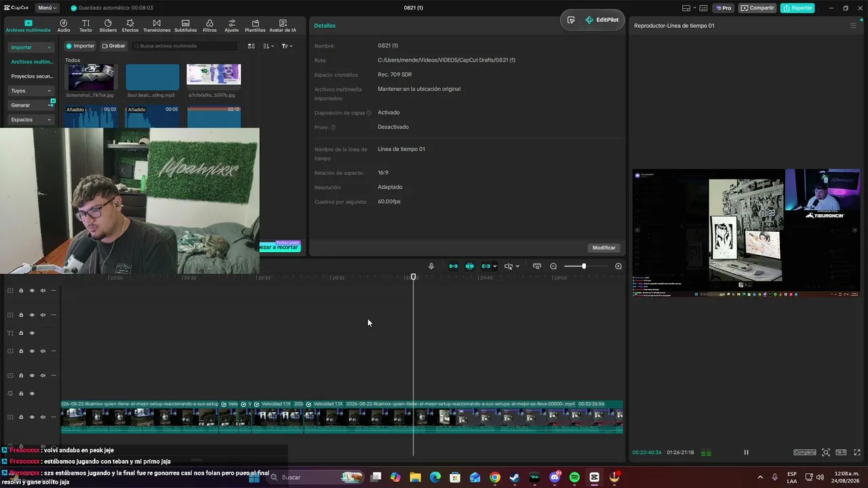868x488 pixels.
Task: Toggle auto snapping in timeline toolbar
Action: [469, 266]
